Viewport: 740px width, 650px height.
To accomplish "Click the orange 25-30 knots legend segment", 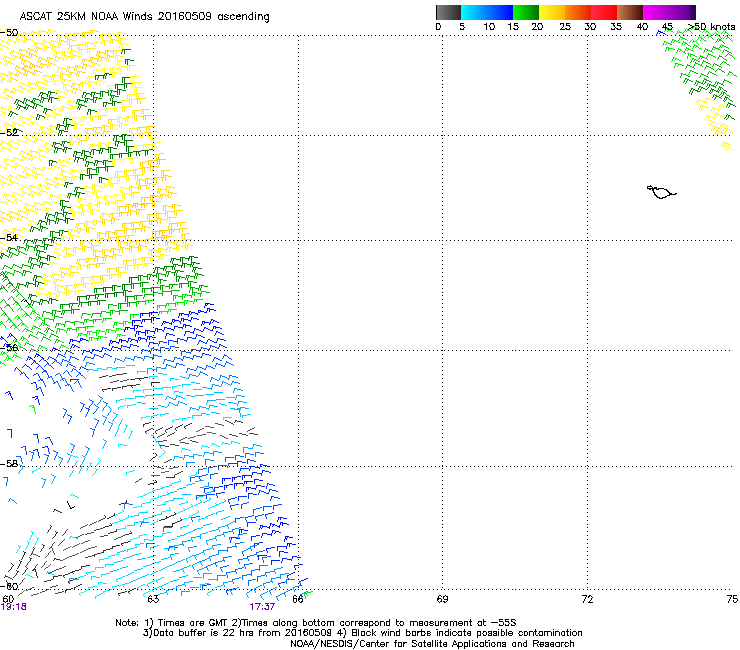I will pyautogui.click(x=578, y=12).
